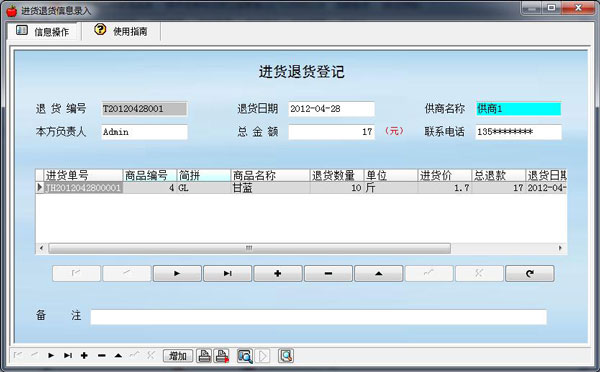Select the 退货数量 cell showing 10
Screen dimensions: 600x372
coord(337,188)
